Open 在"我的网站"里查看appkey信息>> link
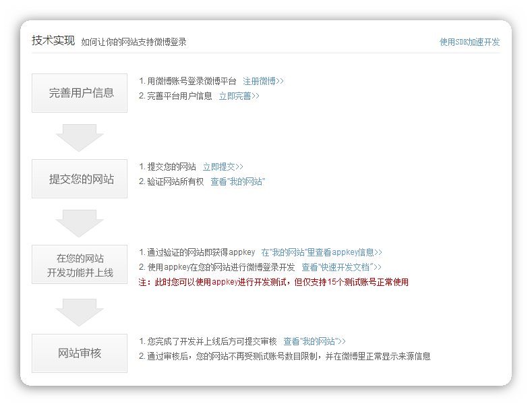The height and width of the screenshot is (406, 532). (x=321, y=252)
